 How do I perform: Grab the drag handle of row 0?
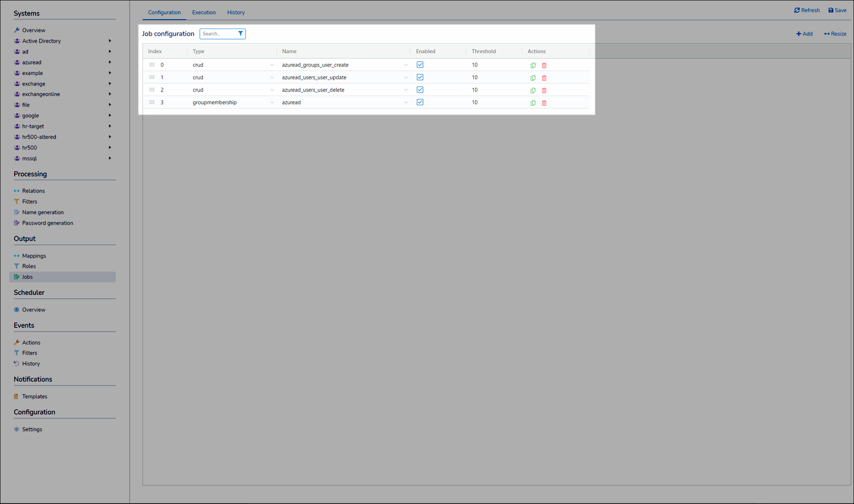[152, 65]
